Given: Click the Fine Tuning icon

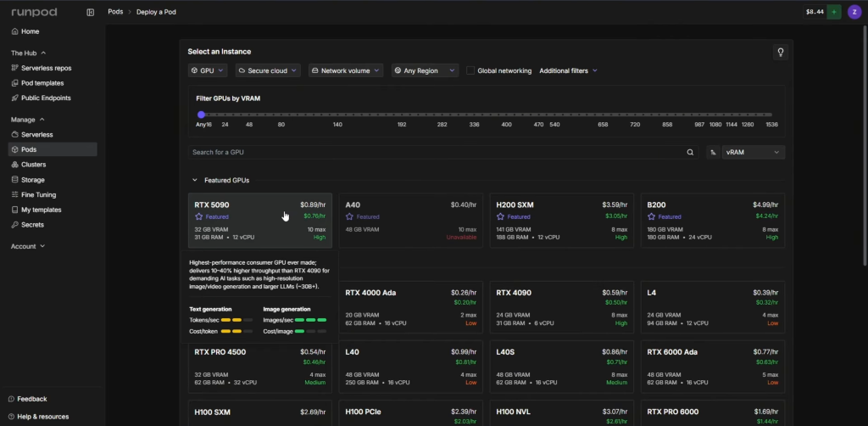Looking at the screenshot, I should 15,195.
